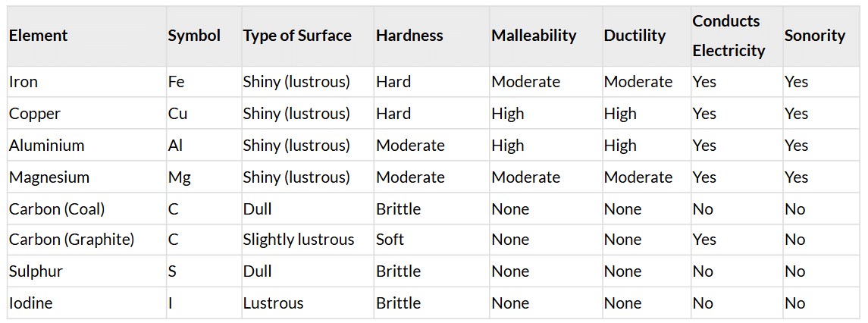Click the Carbon (Graphite) cell

coord(72,240)
